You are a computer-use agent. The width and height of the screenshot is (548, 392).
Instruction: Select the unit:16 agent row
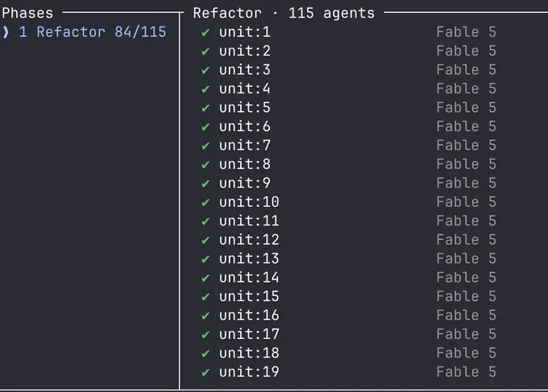(348, 316)
